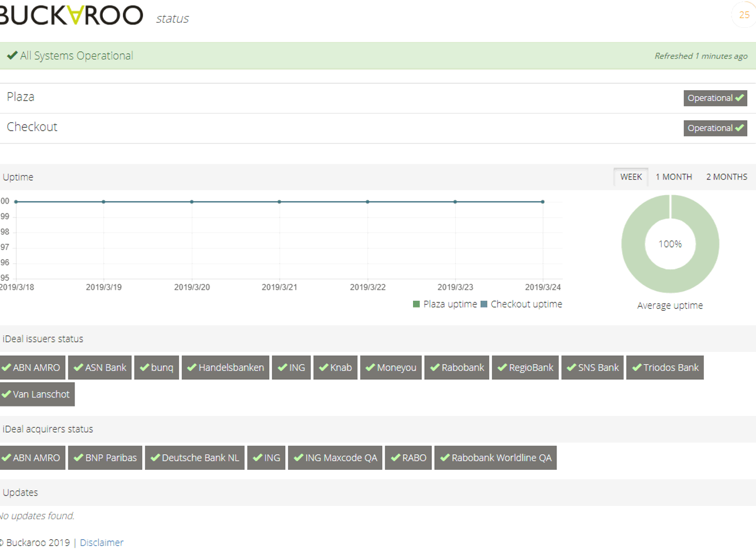Screen dimensions: 756x556
Task: Click the Van Lanschot issuer badge
Action: (x=37, y=394)
